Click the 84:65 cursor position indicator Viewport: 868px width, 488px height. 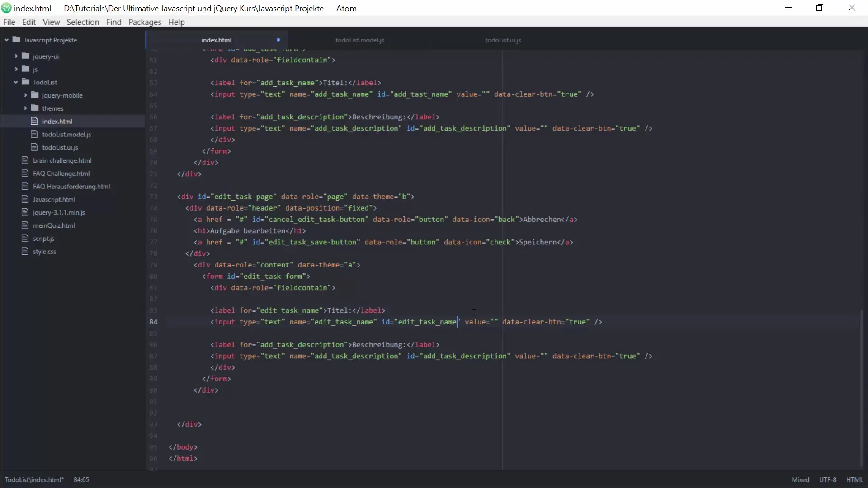81,479
